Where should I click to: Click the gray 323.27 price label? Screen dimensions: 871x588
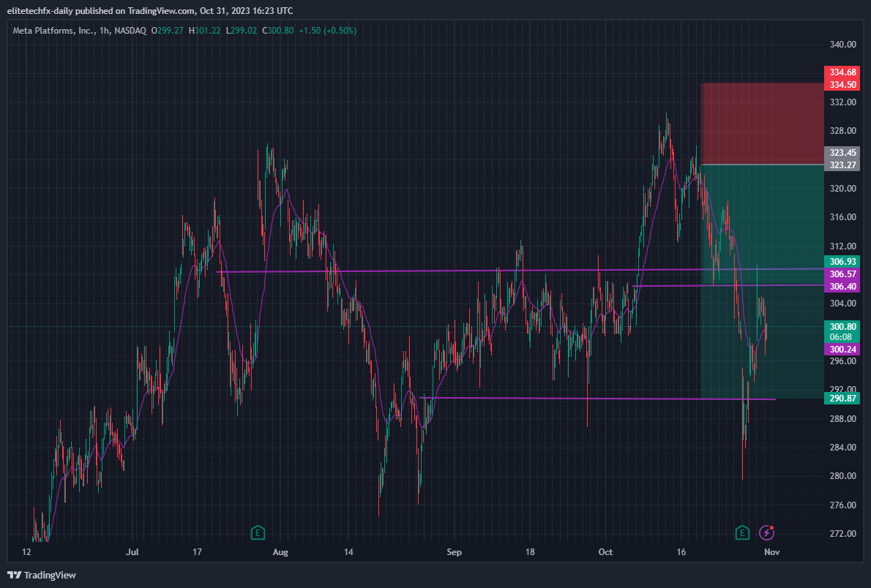pyautogui.click(x=842, y=165)
